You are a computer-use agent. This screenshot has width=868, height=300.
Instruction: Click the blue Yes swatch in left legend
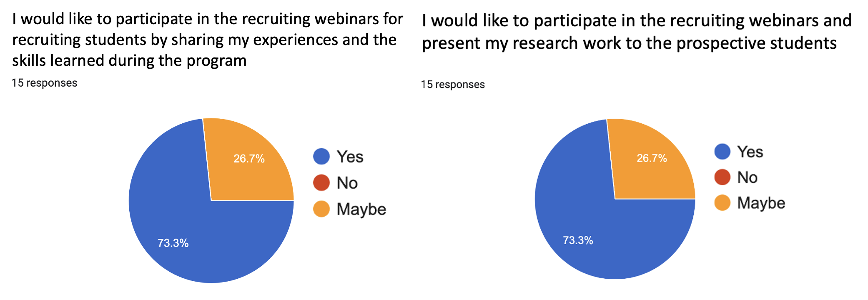321,157
